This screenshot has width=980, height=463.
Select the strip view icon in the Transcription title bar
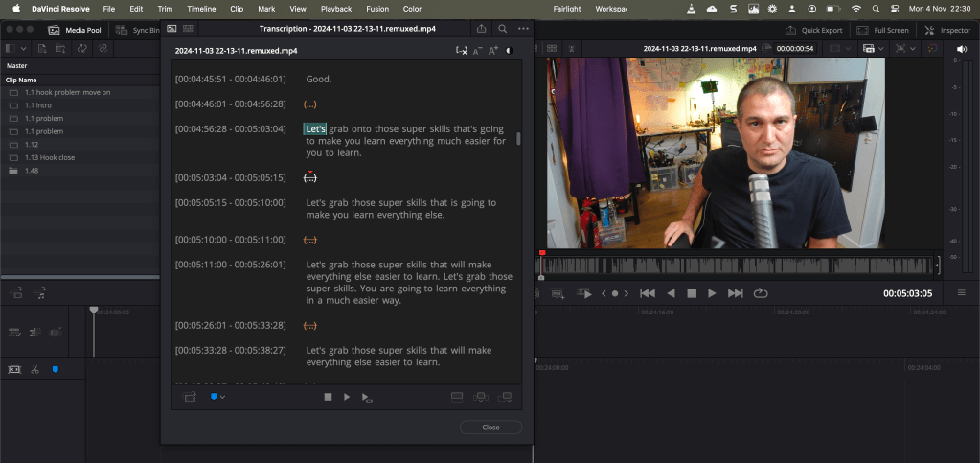pos(188,29)
